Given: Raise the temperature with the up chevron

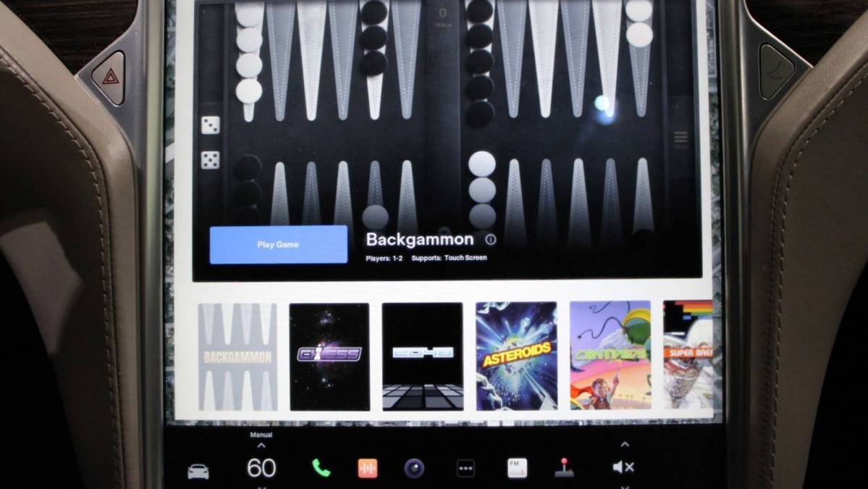Looking at the screenshot, I should 261,446.
